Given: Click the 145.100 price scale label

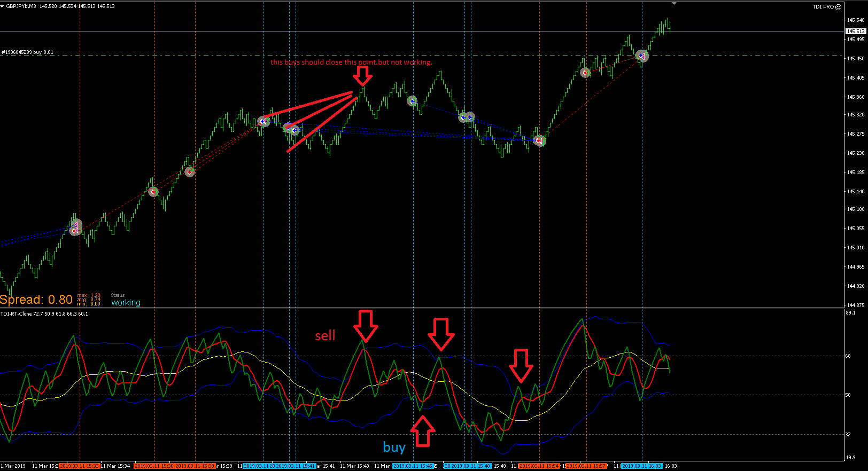Looking at the screenshot, I should (x=856, y=209).
